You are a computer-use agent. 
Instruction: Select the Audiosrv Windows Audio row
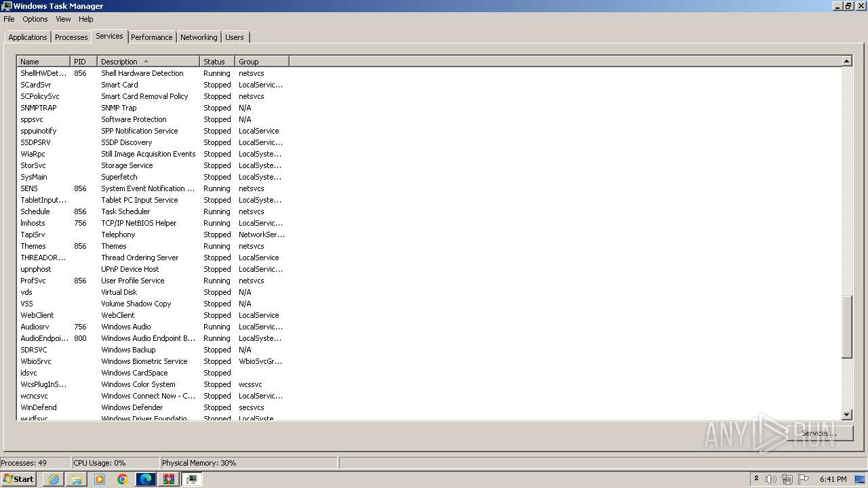[153, 327]
